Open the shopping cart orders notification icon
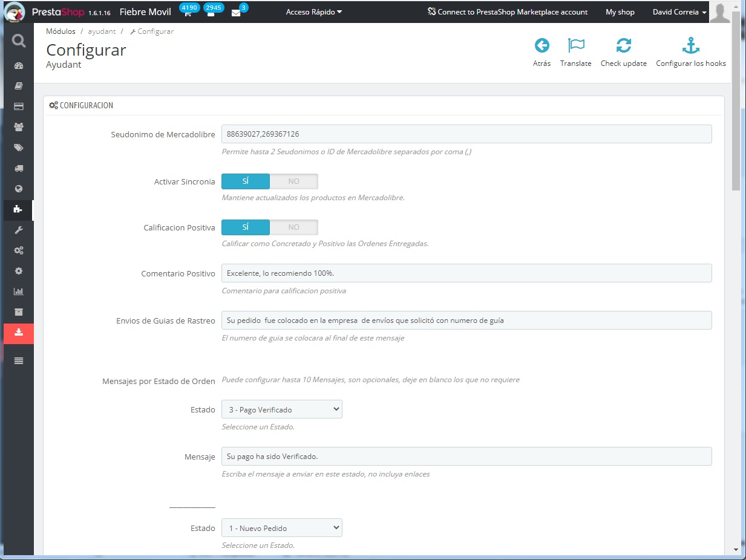746x560 pixels. [188, 13]
